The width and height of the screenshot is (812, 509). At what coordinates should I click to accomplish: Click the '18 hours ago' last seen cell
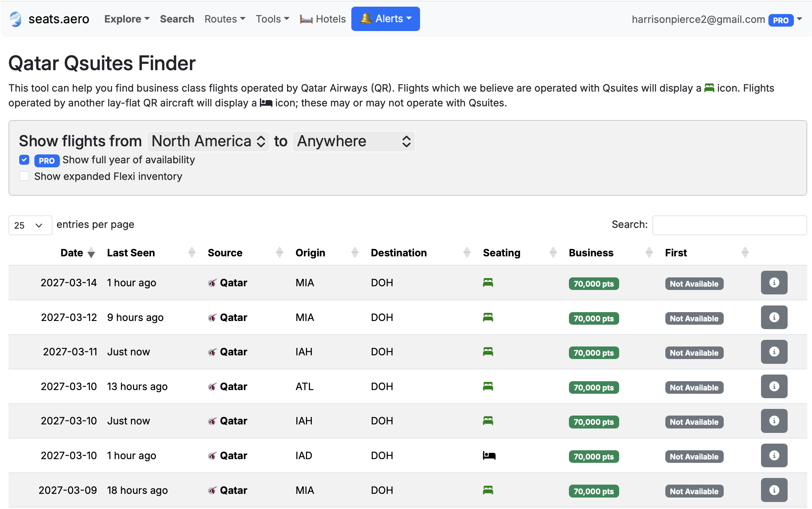[x=137, y=490]
